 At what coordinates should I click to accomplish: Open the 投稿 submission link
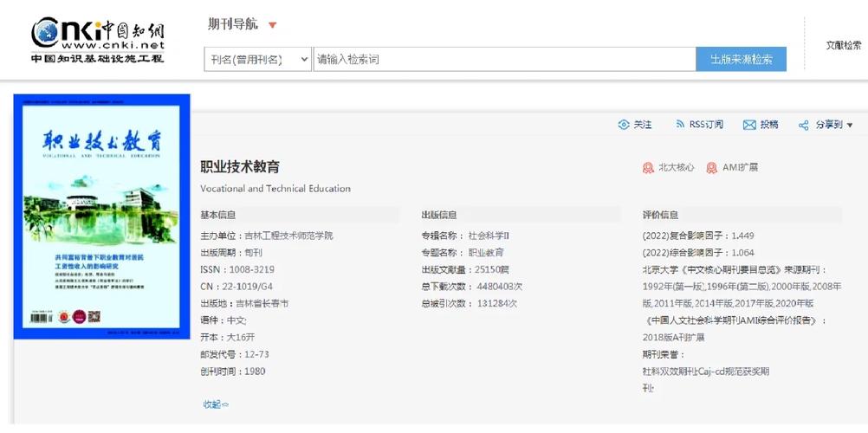[769, 125]
